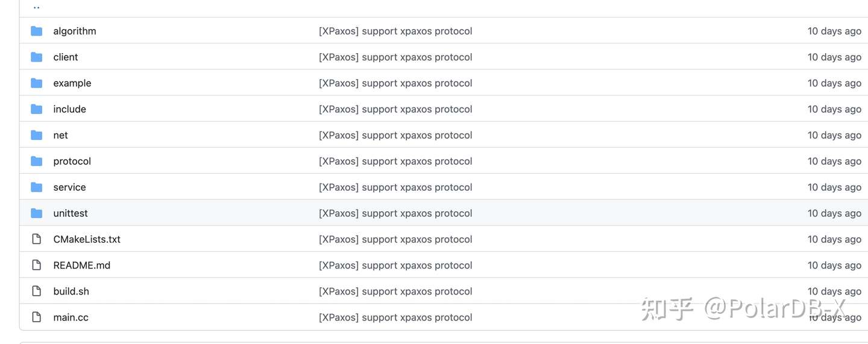Click the unittest folder icon
Image resolution: width=868 pixels, height=344 pixels.
tap(37, 213)
